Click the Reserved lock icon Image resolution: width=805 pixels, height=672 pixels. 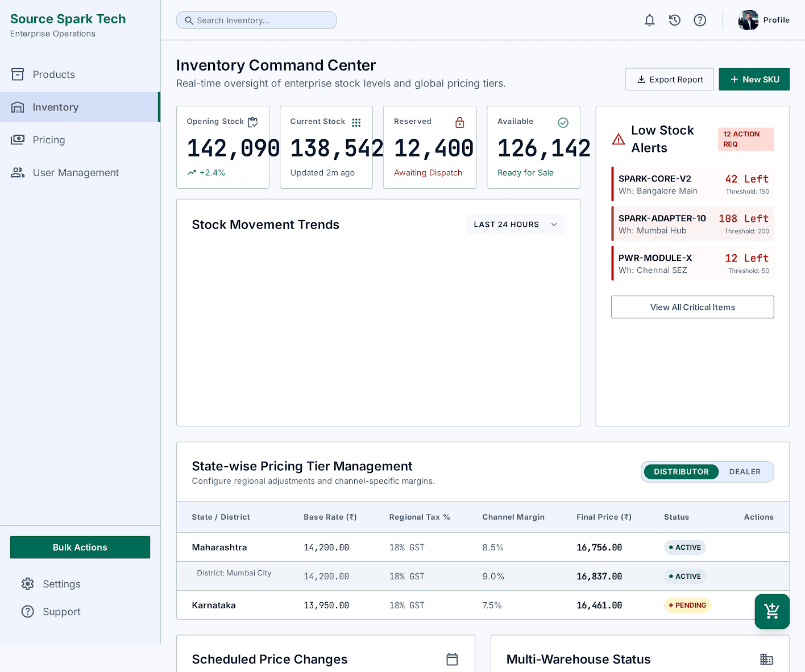(x=460, y=122)
